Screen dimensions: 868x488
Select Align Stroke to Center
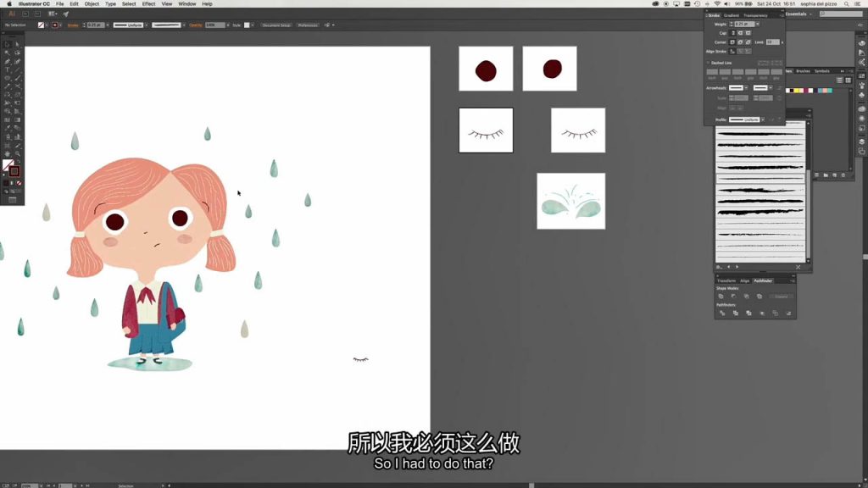pos(732,52)
